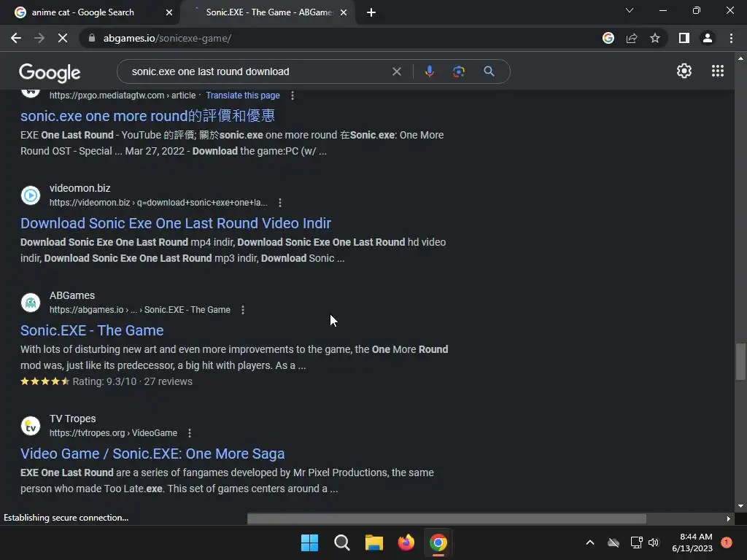The width and height of the screenshot is (747, 560).
Task: Open a new browser tab
Action: [x=371, y=12]
